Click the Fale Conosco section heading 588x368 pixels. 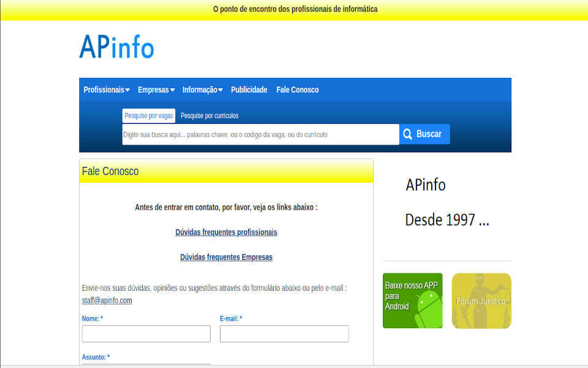coord(110,171)
